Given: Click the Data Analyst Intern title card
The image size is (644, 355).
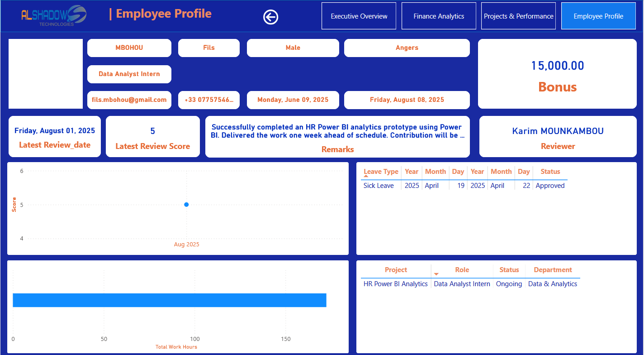Looking at the screenshot, I should (x=129, y=74).
